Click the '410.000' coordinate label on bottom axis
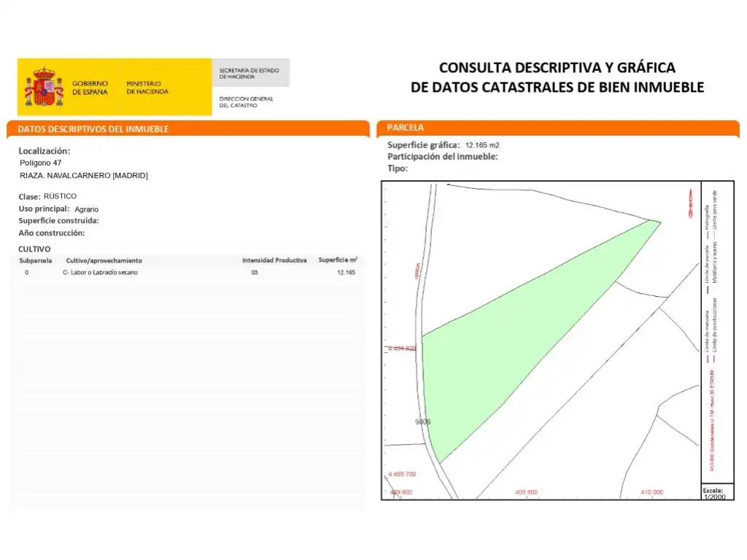Screen dimensions: 747x560 click(x=651, y=492)
